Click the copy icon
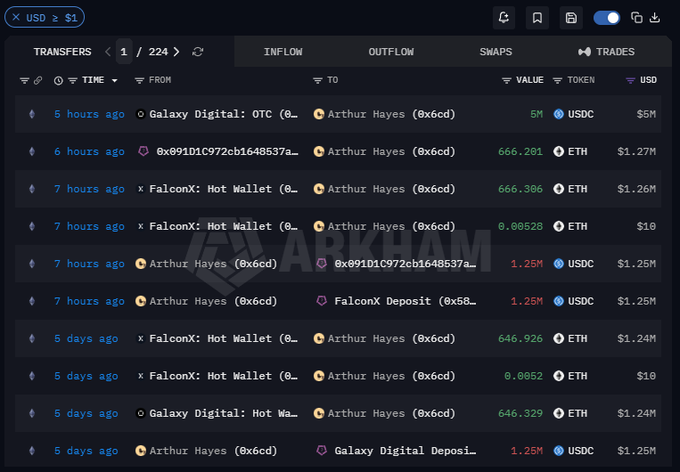This screenshot has height=472, width=680. click(636, 17)
